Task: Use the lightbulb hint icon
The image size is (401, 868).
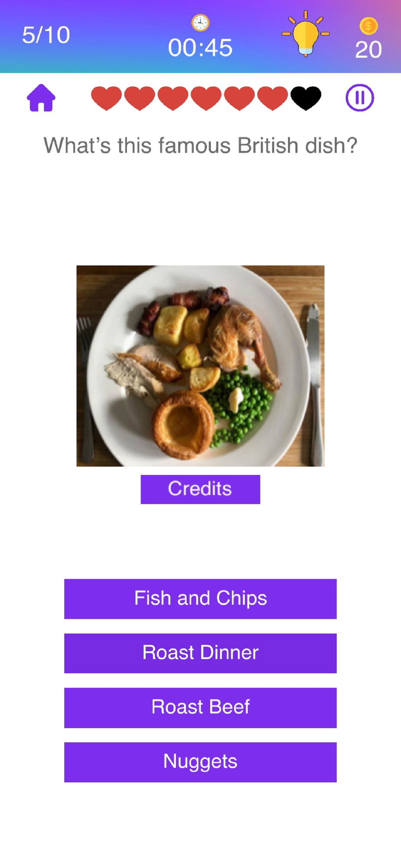Action: [x=306, y=33]
